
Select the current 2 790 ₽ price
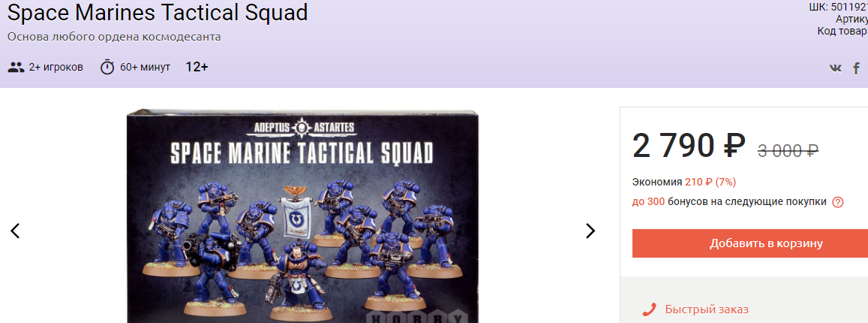pos(689,146)
